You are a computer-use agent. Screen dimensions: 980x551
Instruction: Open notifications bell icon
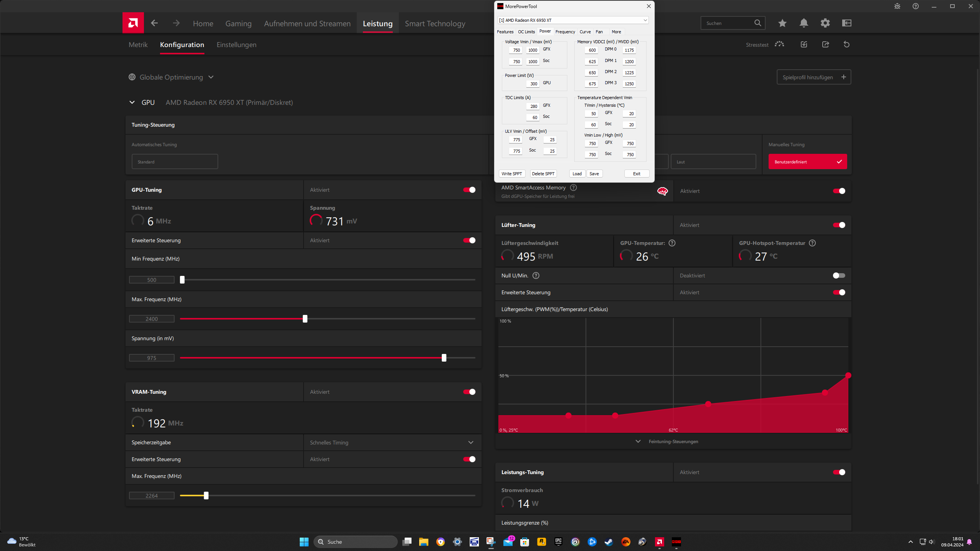pyautogui.click(x=804, y=23)
